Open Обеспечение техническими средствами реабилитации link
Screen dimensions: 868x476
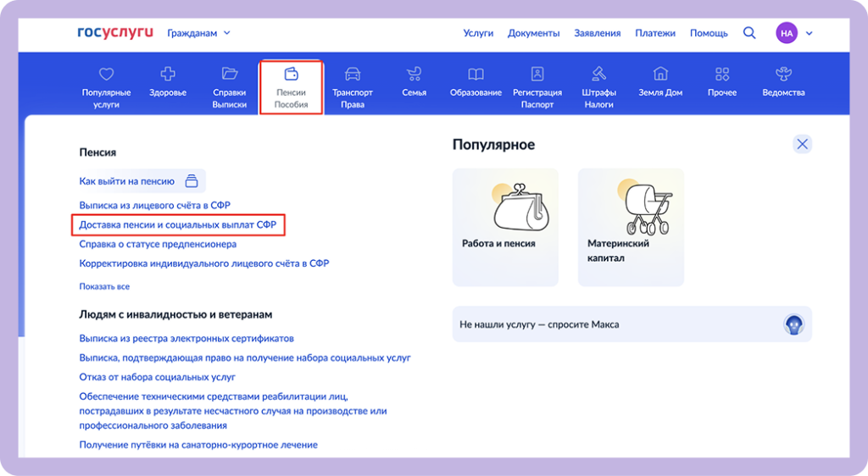(233, 411)
